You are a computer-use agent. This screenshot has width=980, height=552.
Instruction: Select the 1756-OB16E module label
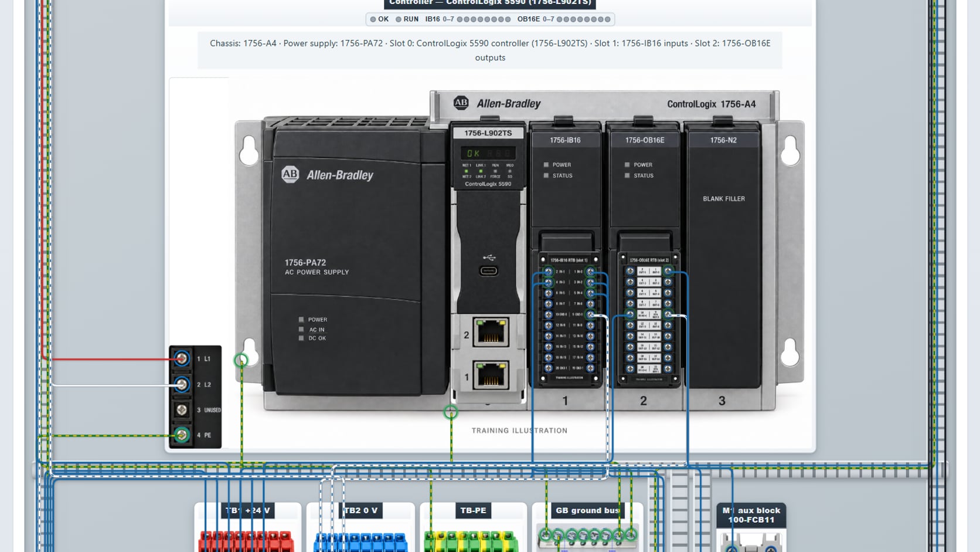pos(645,140)
